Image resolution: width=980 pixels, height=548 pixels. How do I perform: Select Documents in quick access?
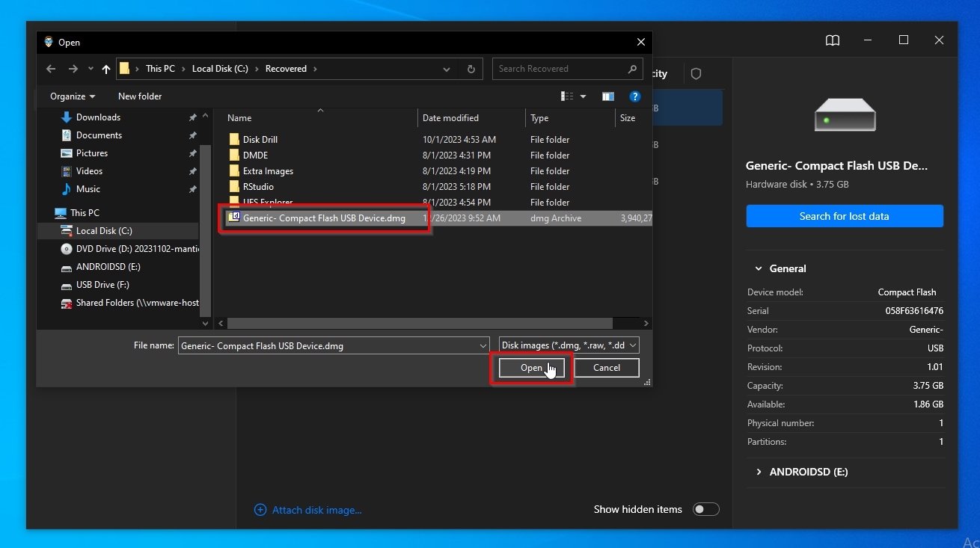coord(99,135)
